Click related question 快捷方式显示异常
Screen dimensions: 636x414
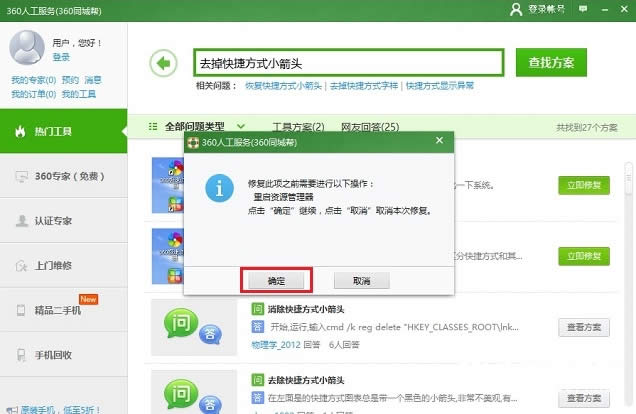(x=440, y=86)
